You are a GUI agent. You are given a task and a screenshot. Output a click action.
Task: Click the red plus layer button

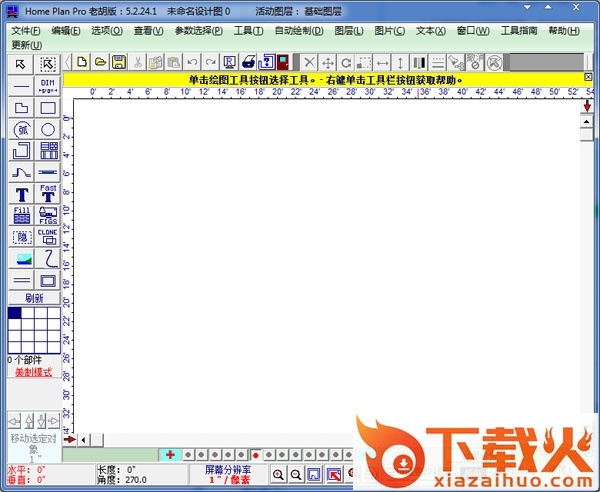click(170, 455)
